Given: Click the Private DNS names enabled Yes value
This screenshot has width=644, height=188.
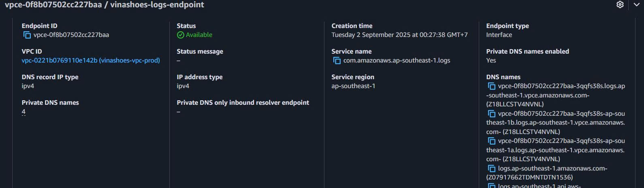Looking at the screenshot, I should click(x=491, y=61).
